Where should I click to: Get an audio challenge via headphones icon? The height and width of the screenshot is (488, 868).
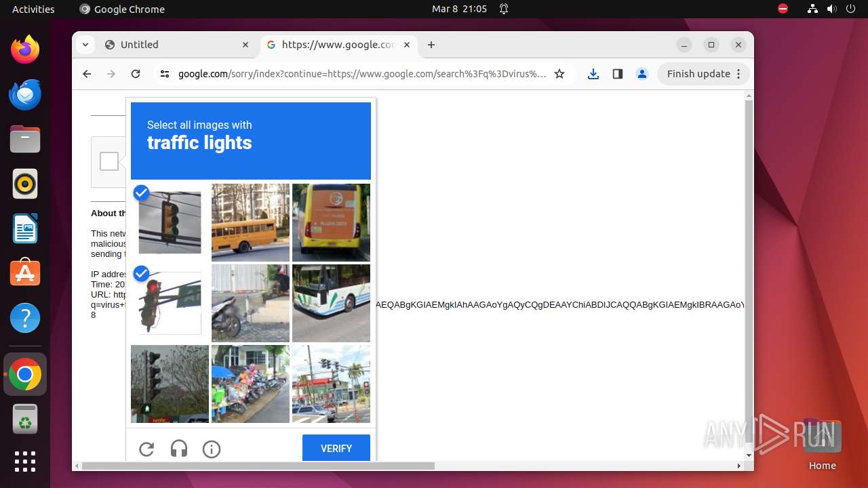pos(179,449)
